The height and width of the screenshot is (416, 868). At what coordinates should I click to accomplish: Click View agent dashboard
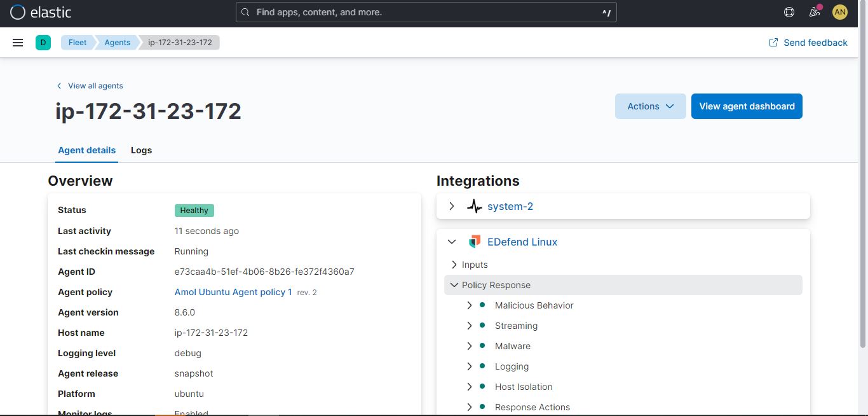747,106
